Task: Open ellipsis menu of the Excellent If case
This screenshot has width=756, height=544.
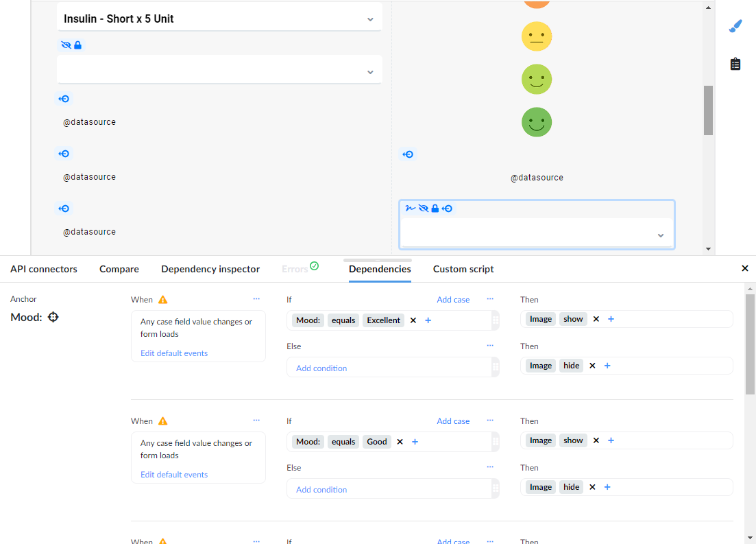Action: coord(490,299)
